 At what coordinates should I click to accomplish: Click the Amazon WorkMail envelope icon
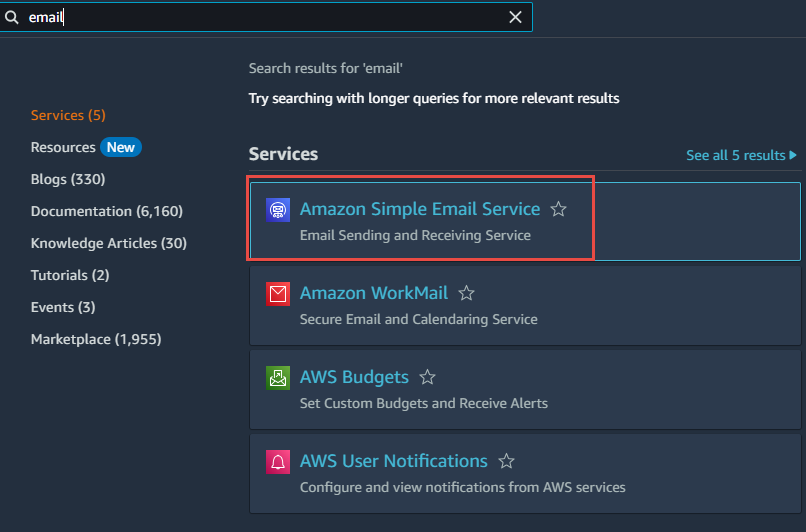click(x=278, y=293)
